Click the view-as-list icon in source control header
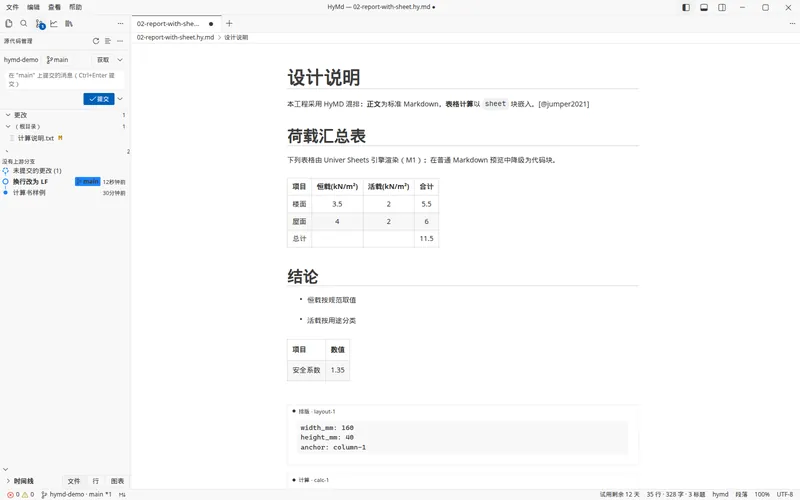 pos(108,41)
